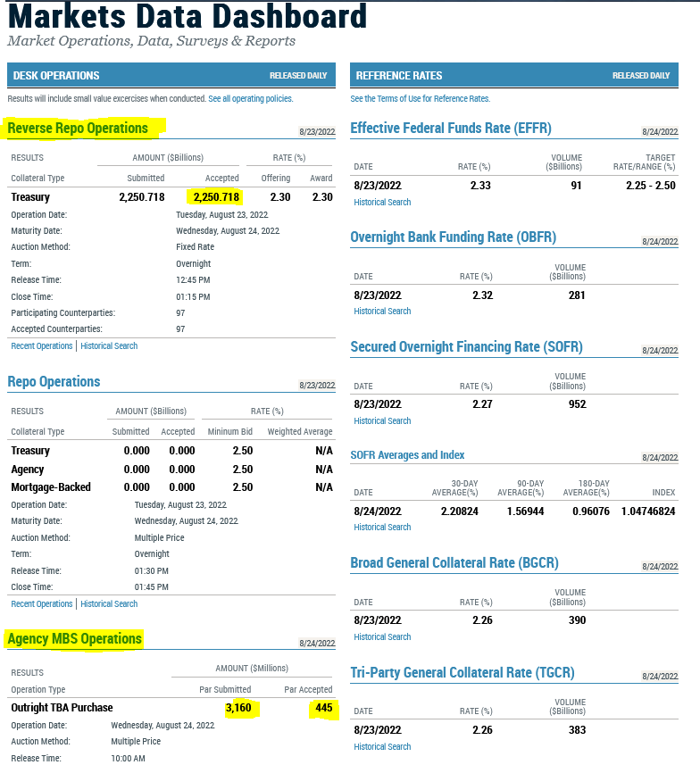Click the Par Accepted value 445
This screenshot has width=700, height=765.
[x=323, y=708]
